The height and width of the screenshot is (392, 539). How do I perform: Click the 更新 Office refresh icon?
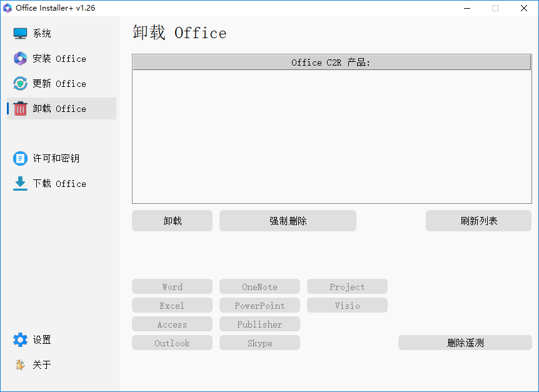coord(19,83)
